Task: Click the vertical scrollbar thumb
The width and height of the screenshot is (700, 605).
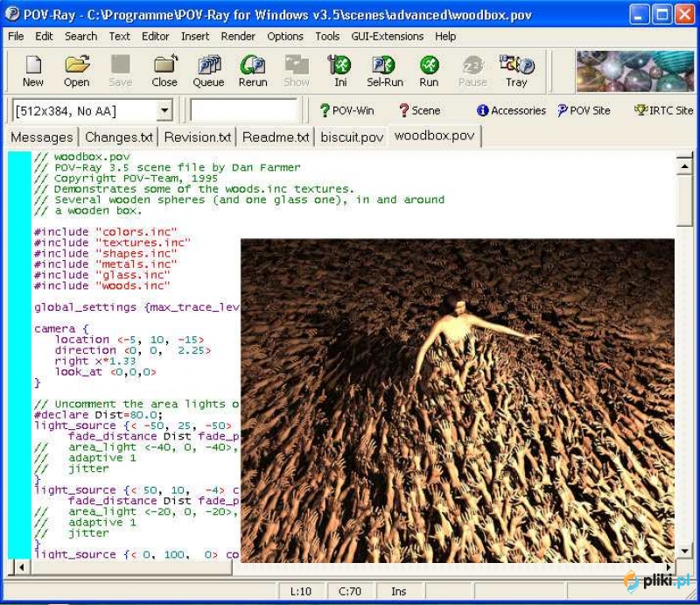Action: (x=684, y=200)
